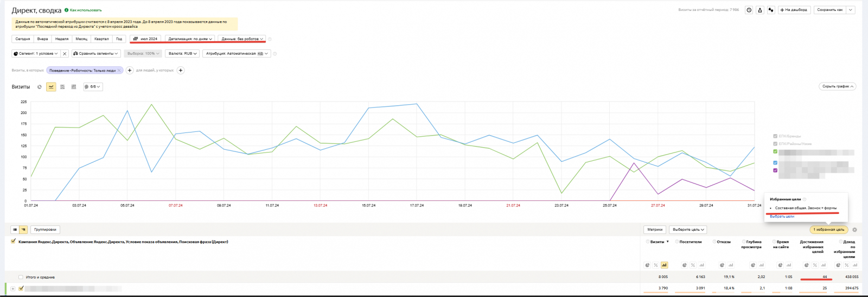Show Отказы column as pie chart
This screenshot has height=297, width=868.
click(x=722, y=266)
